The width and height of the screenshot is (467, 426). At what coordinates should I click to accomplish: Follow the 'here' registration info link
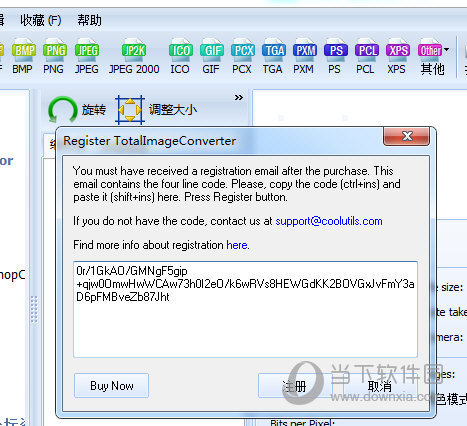pyautogui.click(x=237, y=245)
